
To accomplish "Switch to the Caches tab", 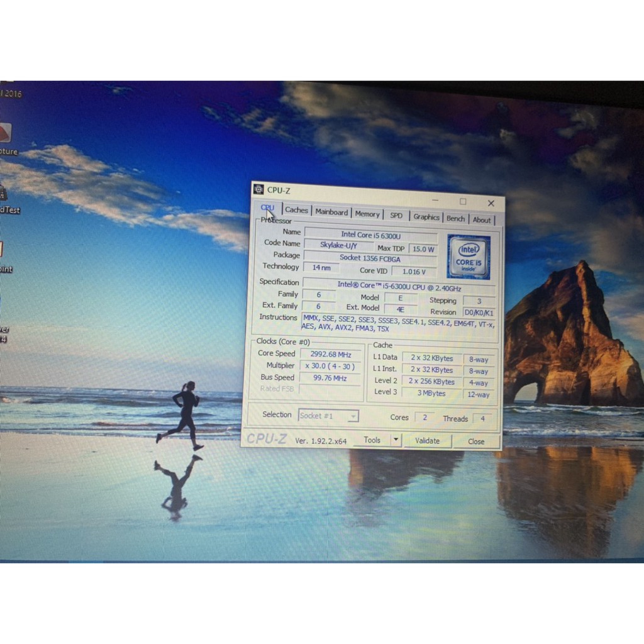I will (296, 211).
